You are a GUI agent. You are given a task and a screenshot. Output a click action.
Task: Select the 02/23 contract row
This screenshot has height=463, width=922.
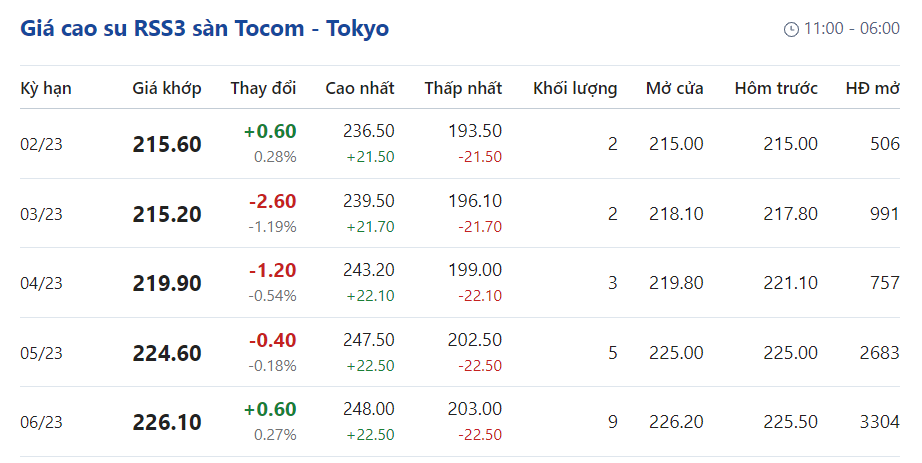click(x=42, y=144)
